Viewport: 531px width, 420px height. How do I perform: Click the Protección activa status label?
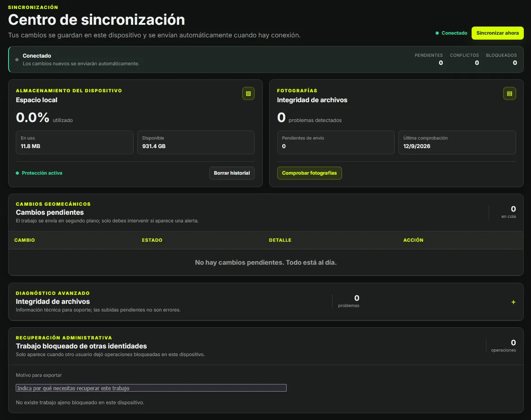click(x=39, y=173)
